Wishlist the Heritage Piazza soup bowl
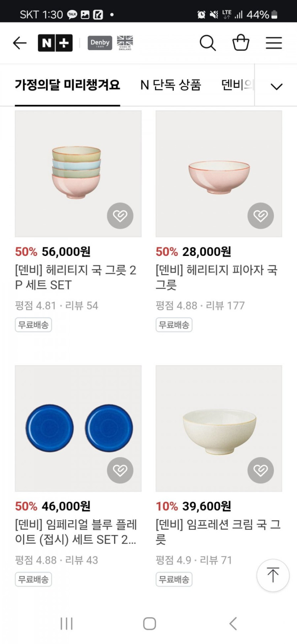 point(261,216)
